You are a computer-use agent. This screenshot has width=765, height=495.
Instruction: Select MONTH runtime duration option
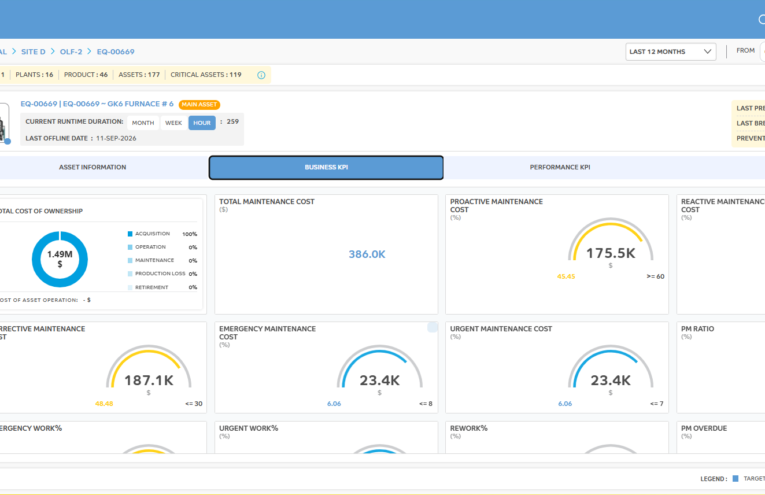[x=143, y=123]
